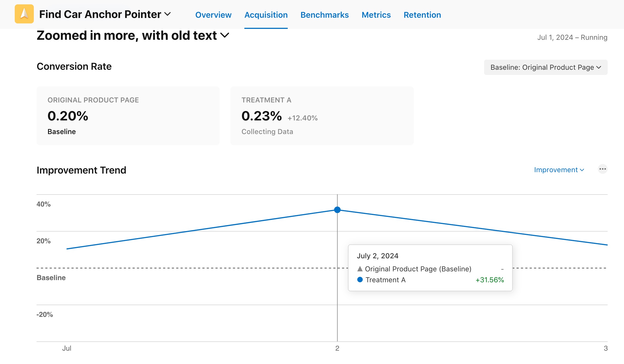Click the Treatment A row in the tooltip
The height and width of the screenshot is (364, 624).
point(430,280)
